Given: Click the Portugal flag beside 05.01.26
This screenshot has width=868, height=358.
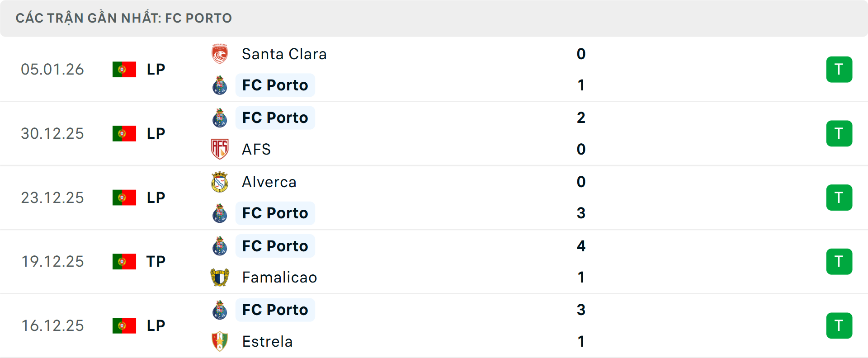Looking at the screenshot, I should 124,69.
